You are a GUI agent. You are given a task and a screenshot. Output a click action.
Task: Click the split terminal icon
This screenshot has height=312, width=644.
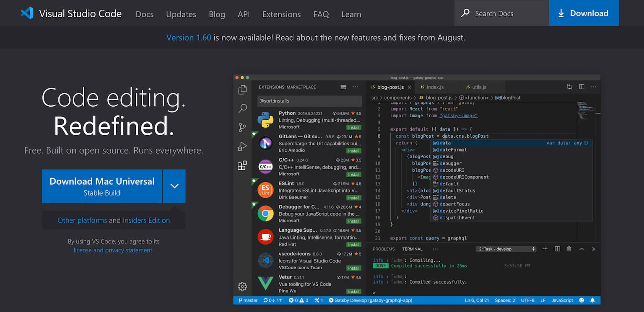coord(557,249)
